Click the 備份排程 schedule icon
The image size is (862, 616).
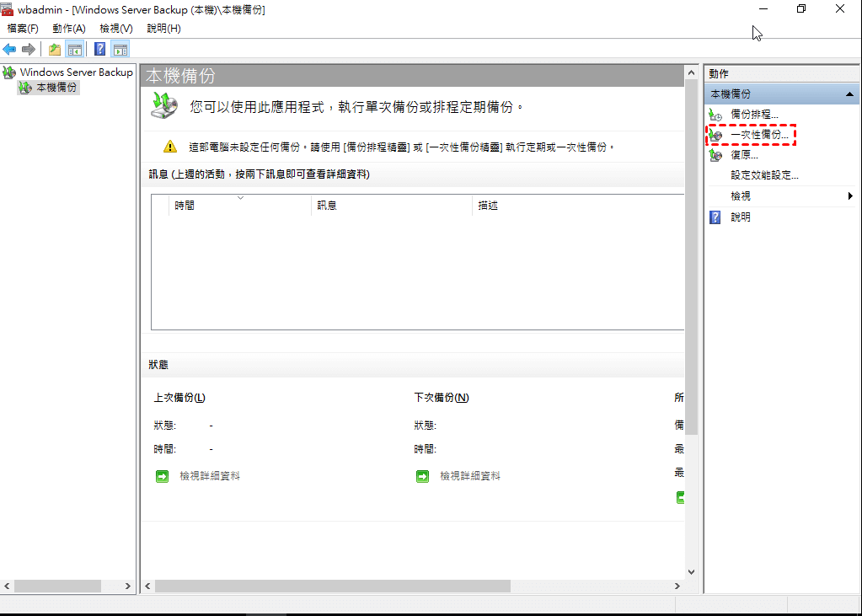point(715,115)
